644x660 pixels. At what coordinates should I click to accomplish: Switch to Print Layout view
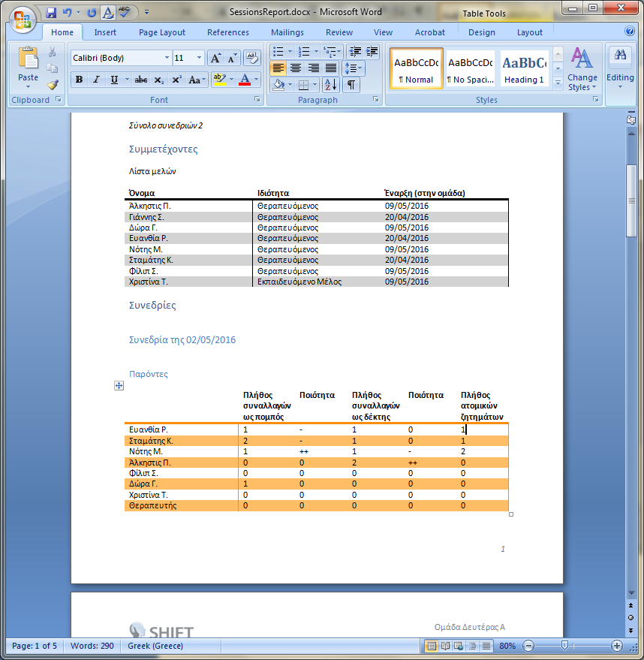tap(432, 646)
